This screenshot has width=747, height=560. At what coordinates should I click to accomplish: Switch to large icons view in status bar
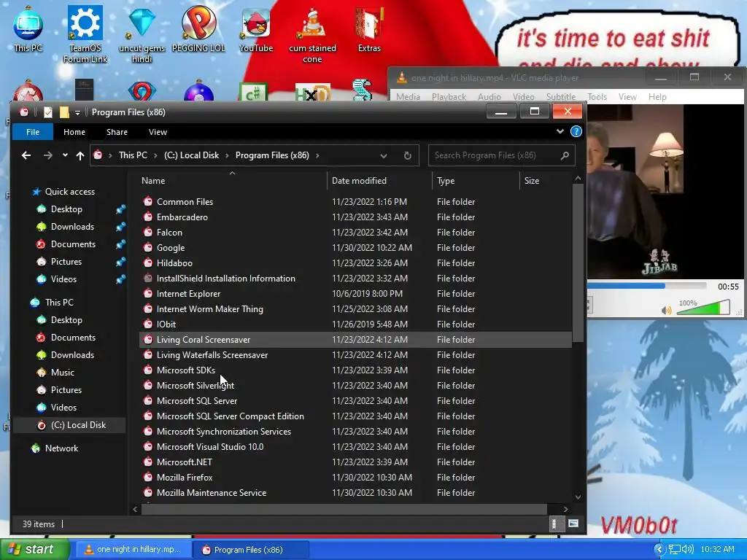tap(573, 524)
